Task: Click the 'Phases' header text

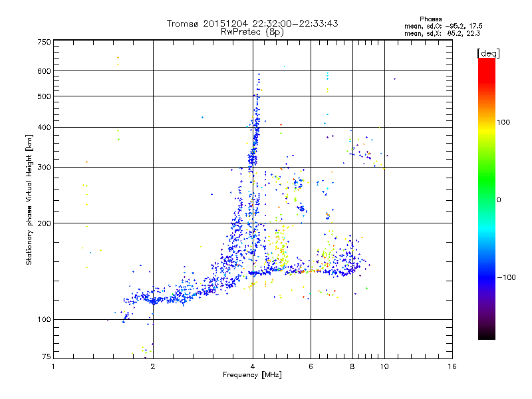Action: (430, 19)
